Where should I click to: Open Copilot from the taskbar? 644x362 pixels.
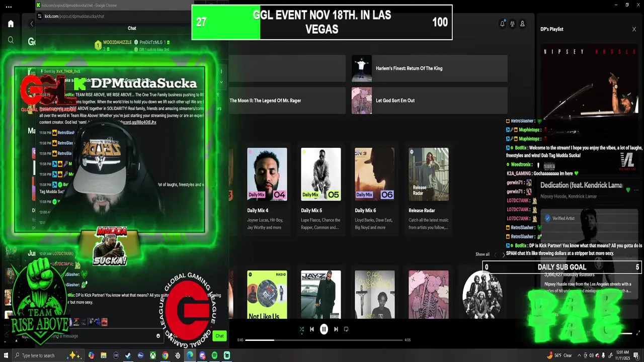click(x=91, y=355)
